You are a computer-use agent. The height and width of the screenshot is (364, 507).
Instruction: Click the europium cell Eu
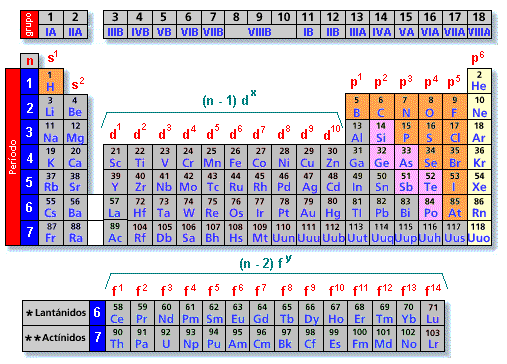point(238,313)
